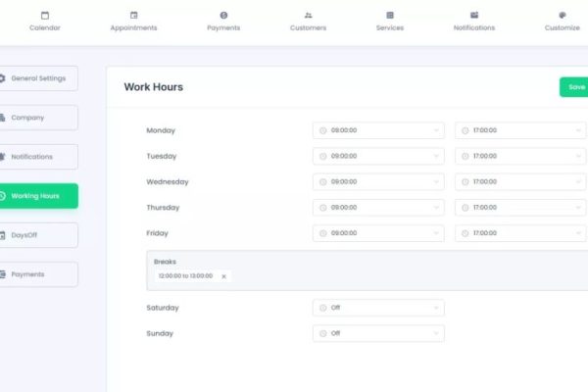Click the gear icon beside General Settings
Image resolution: width=588 pixels, height=392 pixels.
(2, 78)
